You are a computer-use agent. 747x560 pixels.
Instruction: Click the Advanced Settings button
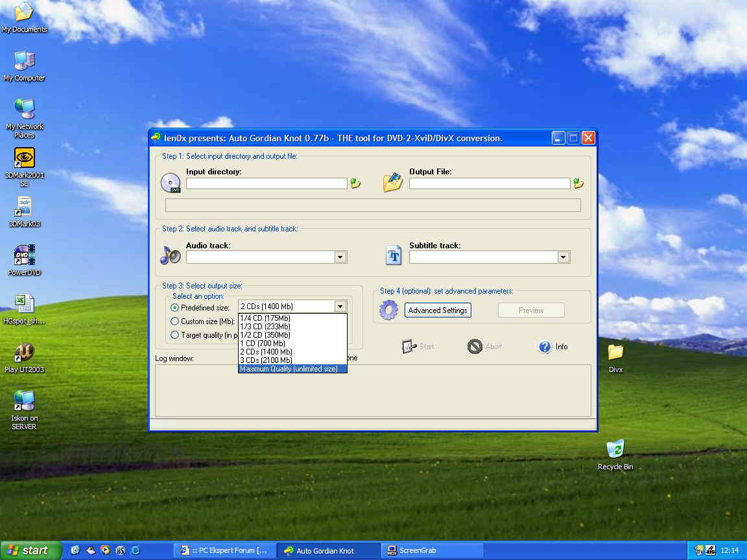[438, 310]
